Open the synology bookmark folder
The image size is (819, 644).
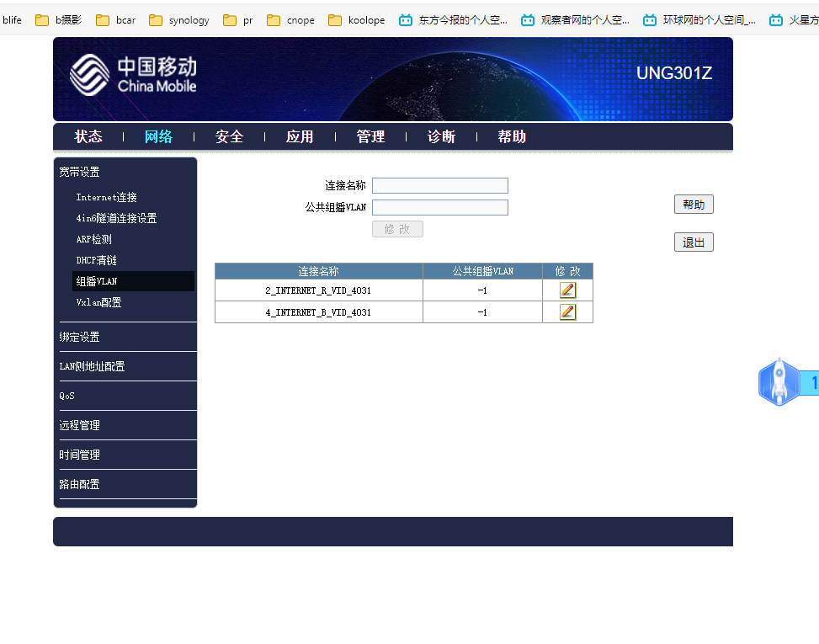(x=178, y=20)
